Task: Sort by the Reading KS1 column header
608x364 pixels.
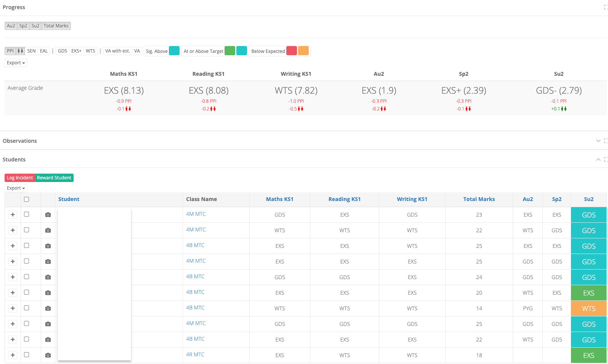Action: coord(345,199)
